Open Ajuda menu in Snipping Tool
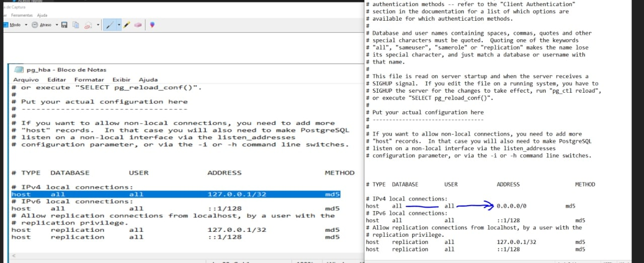The width and height of the screenshot is (644, 263). point(42,16)
